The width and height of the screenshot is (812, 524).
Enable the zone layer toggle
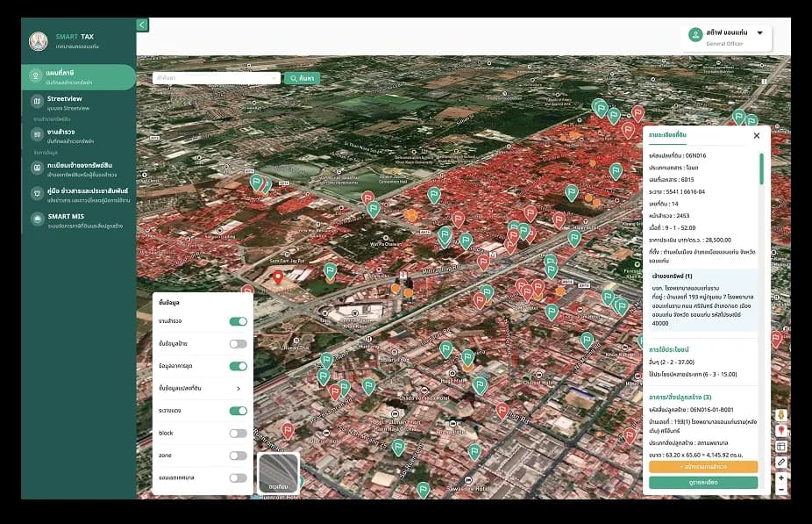239,456
